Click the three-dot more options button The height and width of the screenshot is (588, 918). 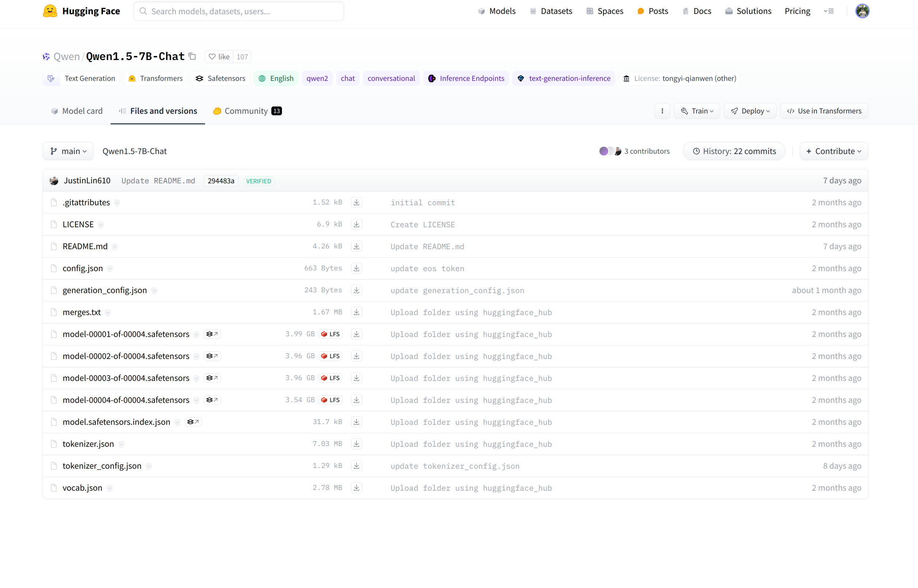click(662, 111)
